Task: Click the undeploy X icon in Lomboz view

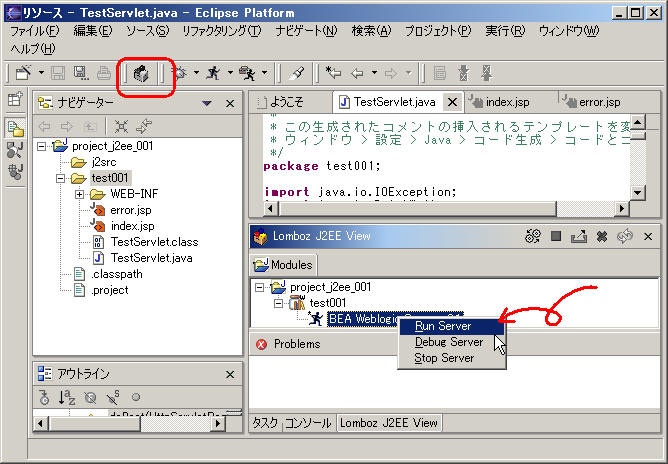Action: [601, 237]
